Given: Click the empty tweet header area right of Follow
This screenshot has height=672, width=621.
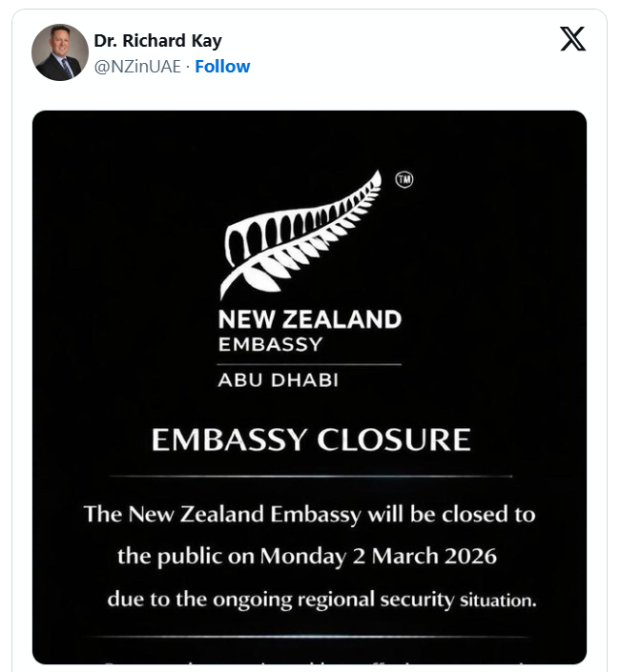Looking at the screenshot, I should click(x=401, y=66).
